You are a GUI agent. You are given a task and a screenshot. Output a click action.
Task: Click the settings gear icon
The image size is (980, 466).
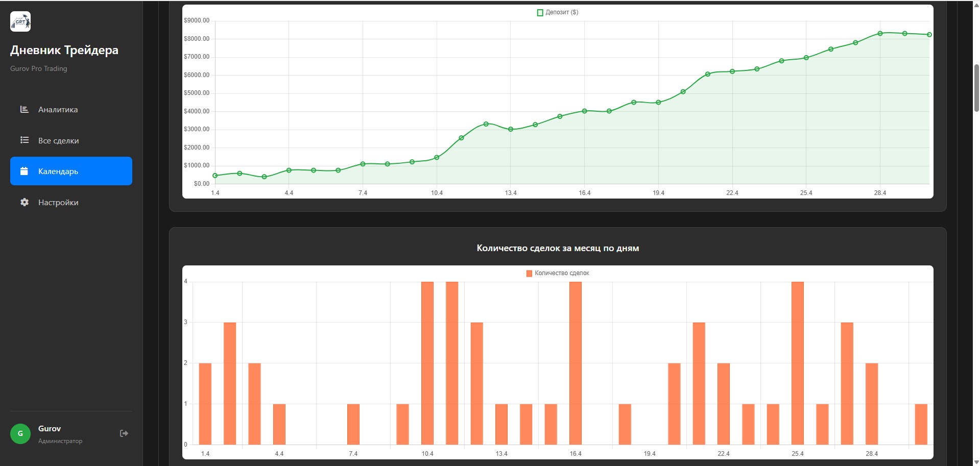coord(24,203)
